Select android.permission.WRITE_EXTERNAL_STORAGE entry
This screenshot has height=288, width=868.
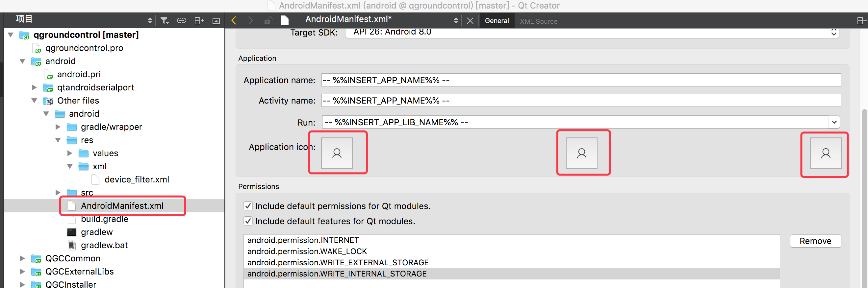tap(512, 262)
